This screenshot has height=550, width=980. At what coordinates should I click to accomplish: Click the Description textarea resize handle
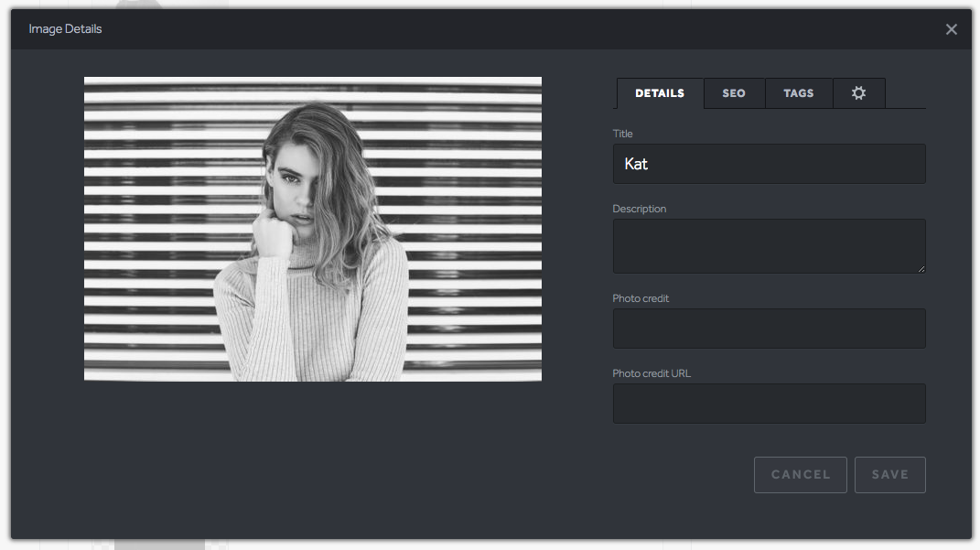[921, 272]
